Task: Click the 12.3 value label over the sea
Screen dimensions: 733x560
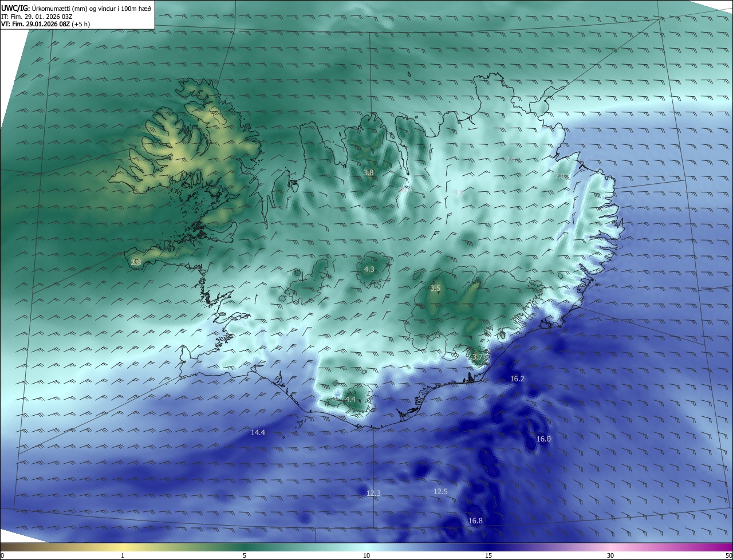Action: pos(373,494)
